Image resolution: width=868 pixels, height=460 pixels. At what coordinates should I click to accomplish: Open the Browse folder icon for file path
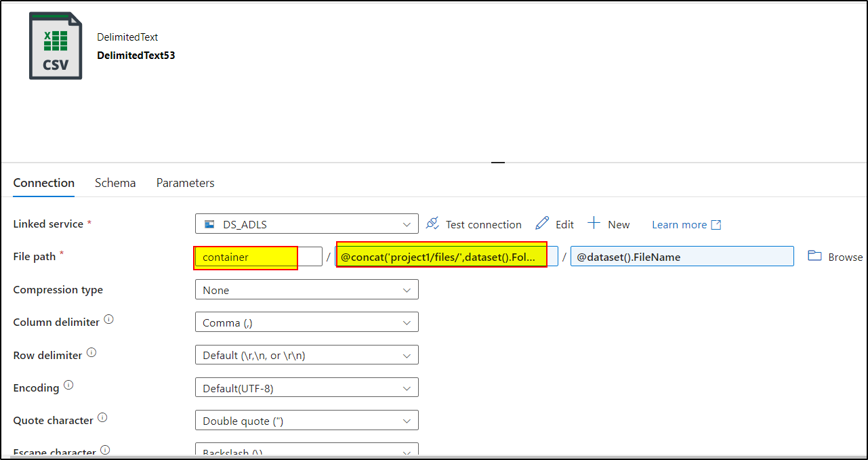(814, 256)
